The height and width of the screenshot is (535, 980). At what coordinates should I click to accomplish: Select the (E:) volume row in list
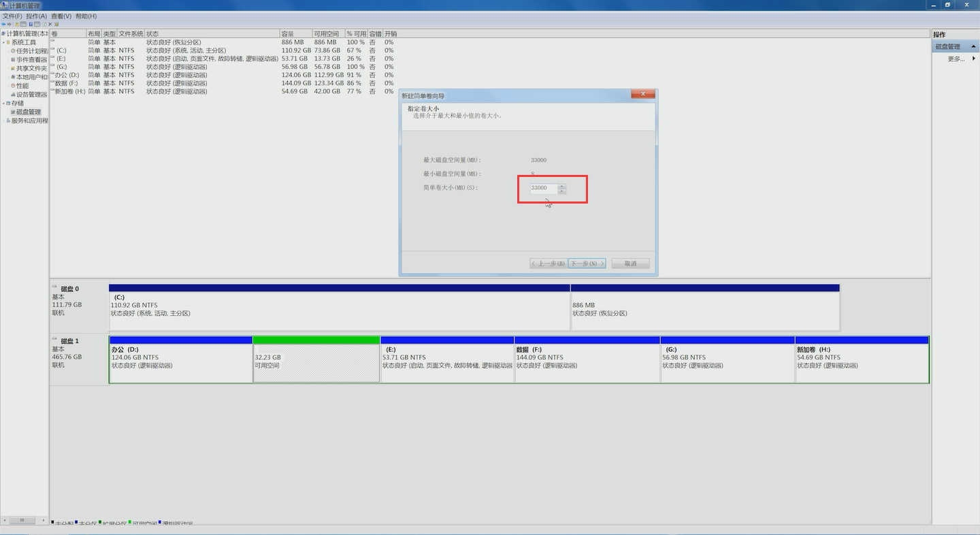[x=223, y=59]
